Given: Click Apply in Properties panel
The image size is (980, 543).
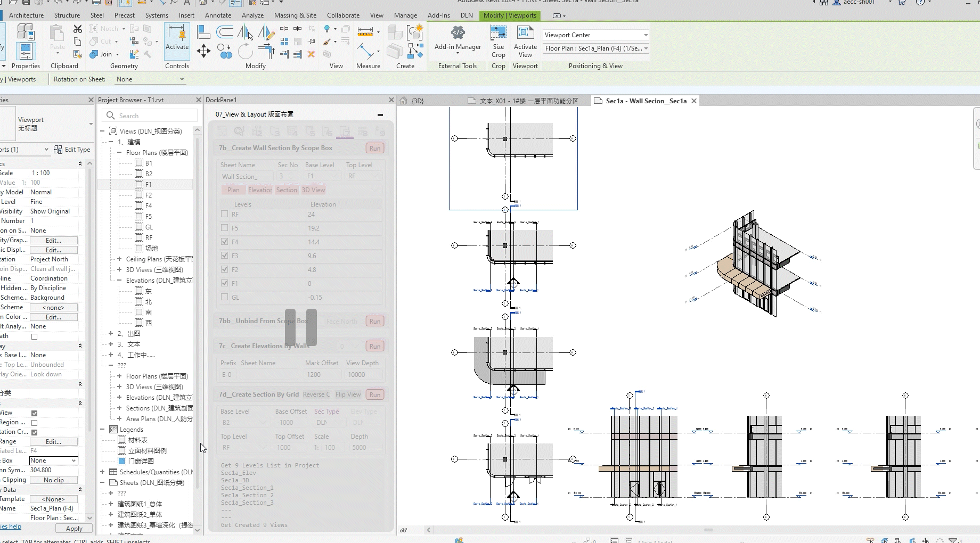Looking at the screenshot, I should pos(74,529).
